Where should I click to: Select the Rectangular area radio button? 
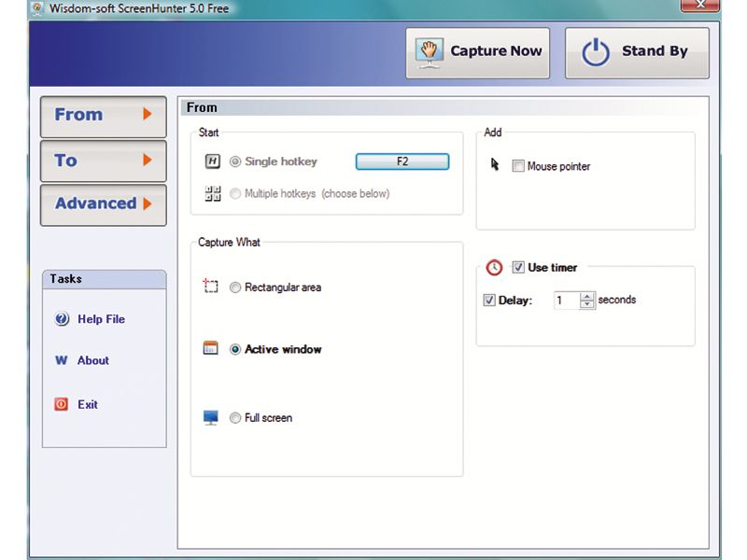click(x=235, y=287)
